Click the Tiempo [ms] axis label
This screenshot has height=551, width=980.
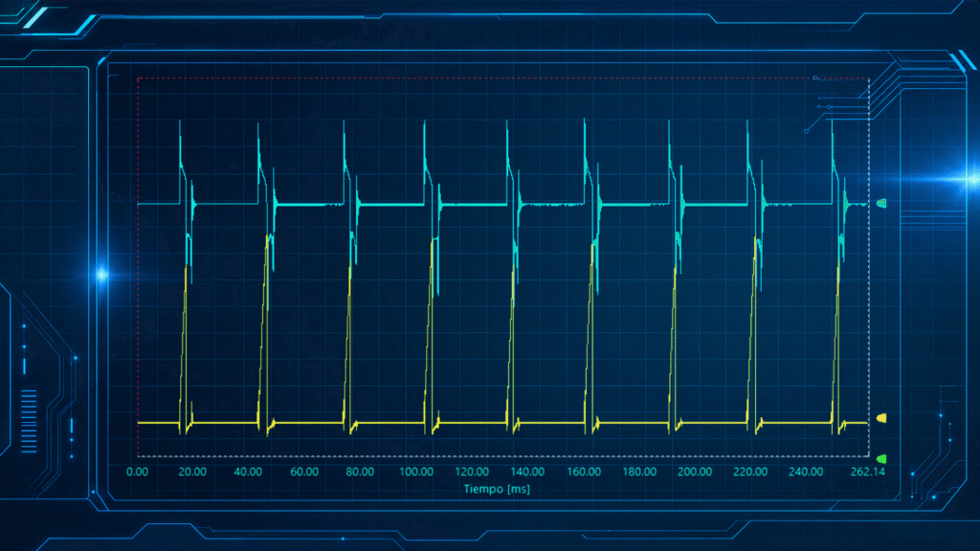pos(497,489)
